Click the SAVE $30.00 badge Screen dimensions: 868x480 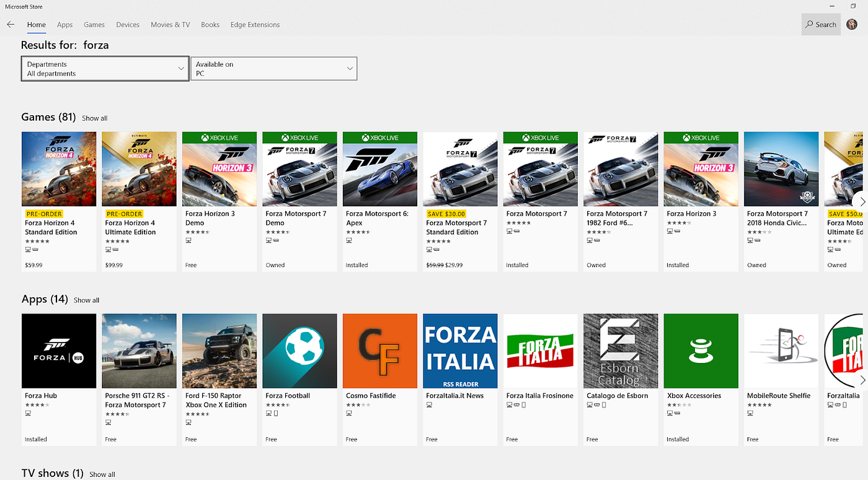coord(446,214)
